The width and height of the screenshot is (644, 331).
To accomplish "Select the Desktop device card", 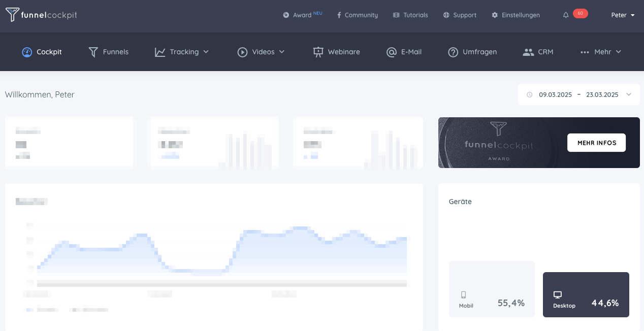I will 586,294.
